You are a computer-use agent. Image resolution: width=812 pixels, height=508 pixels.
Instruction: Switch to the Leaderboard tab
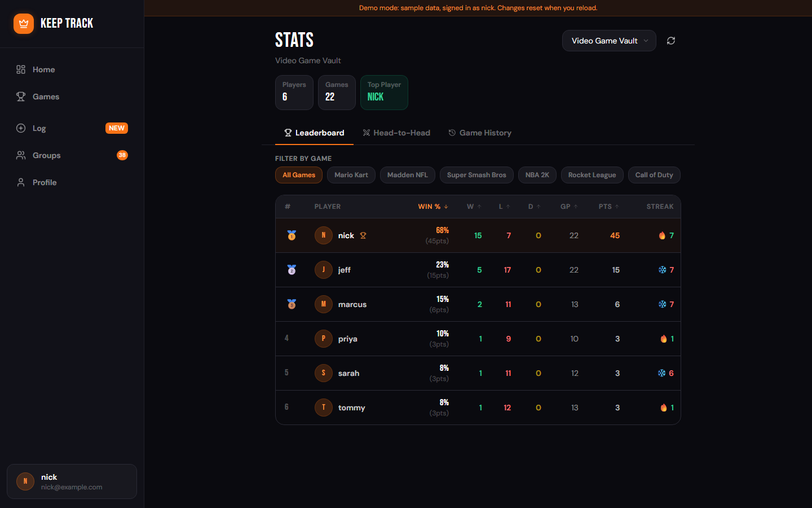coord(314,133)
